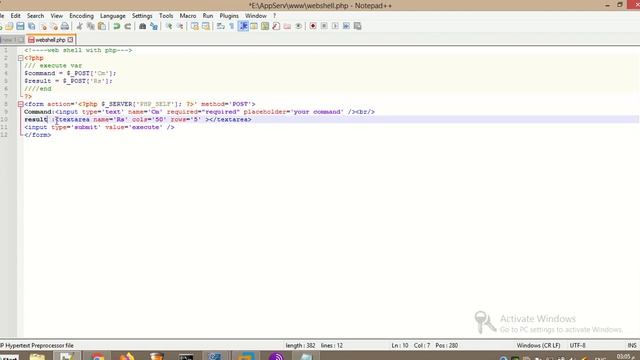Image resolution: width=640 pixels, height=360 pixels.
Task: Toggle Word Wrap toolbar icon
Action: tap(221, 26)
